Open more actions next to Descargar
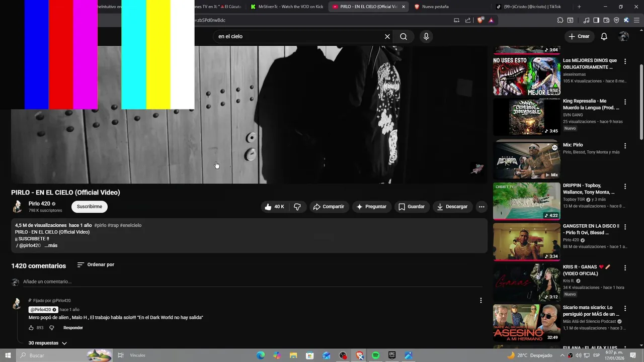Image resolution: width=644 pixels, height=362 pixels. (x=481, y=207)
